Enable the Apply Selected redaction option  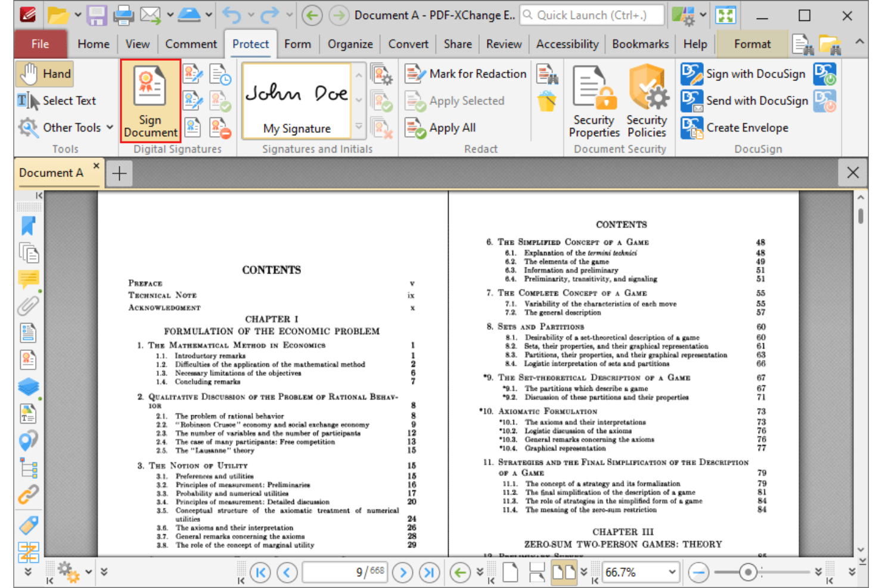tap(414, 100)
